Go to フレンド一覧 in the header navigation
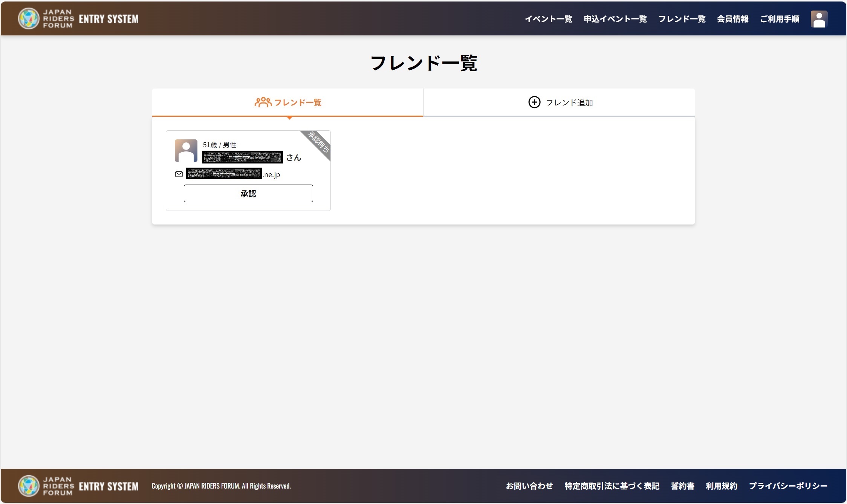This screenshot has height=504, width=847. coord(682,19)
